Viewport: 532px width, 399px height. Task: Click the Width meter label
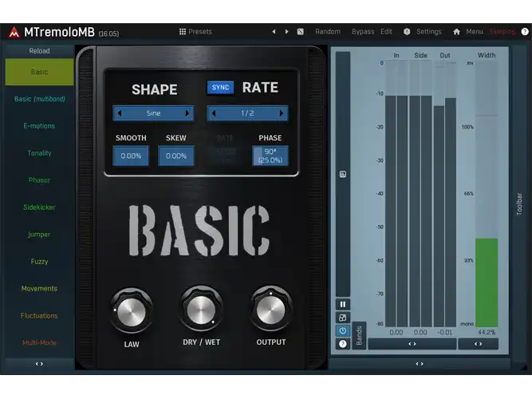click(487, 55)
